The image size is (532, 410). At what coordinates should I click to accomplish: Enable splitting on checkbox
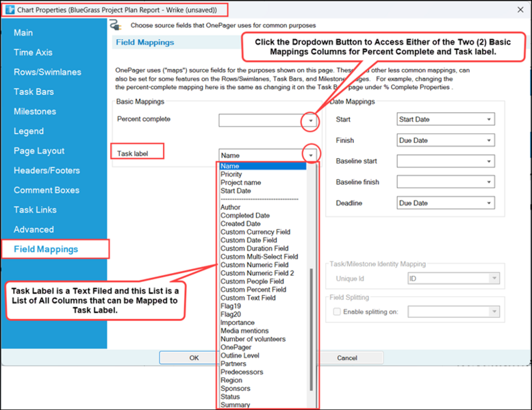pos(337,311)
